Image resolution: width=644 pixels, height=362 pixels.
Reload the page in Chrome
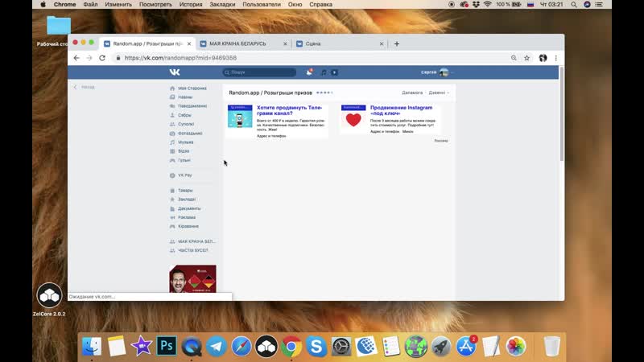(102, 58)
